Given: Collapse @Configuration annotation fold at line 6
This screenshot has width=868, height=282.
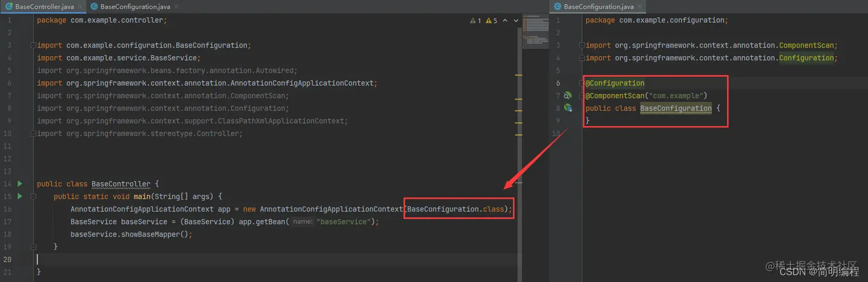Looking at the screenshot, I should [582, 83].
